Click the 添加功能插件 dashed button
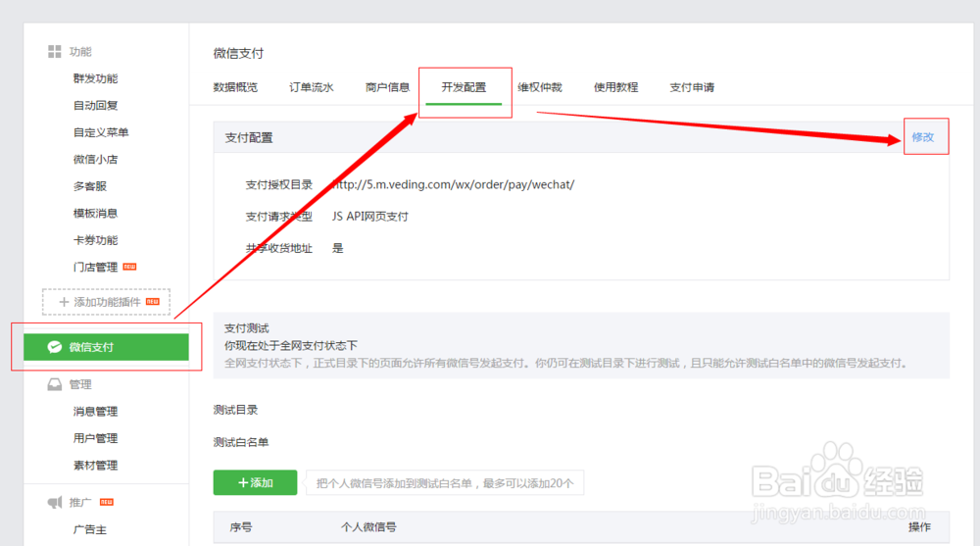This screenshot has height=546, width=980. point(106,302)
